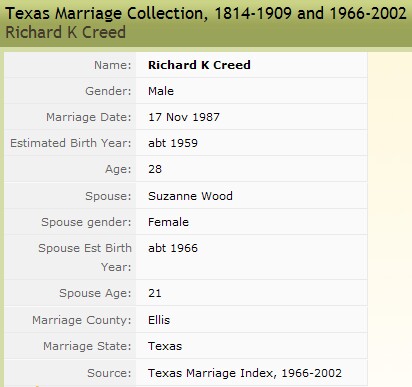Click the marriage county Ellis
The height and width of the screenshot is (387, 412).
pos(159,320)
